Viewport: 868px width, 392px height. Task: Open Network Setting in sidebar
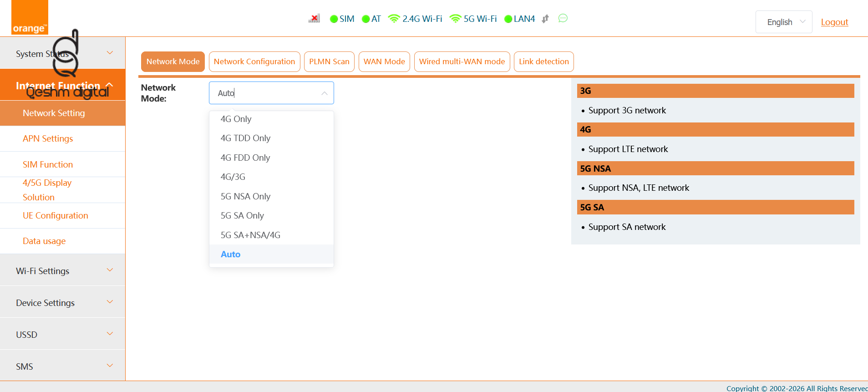coord(63,113)
